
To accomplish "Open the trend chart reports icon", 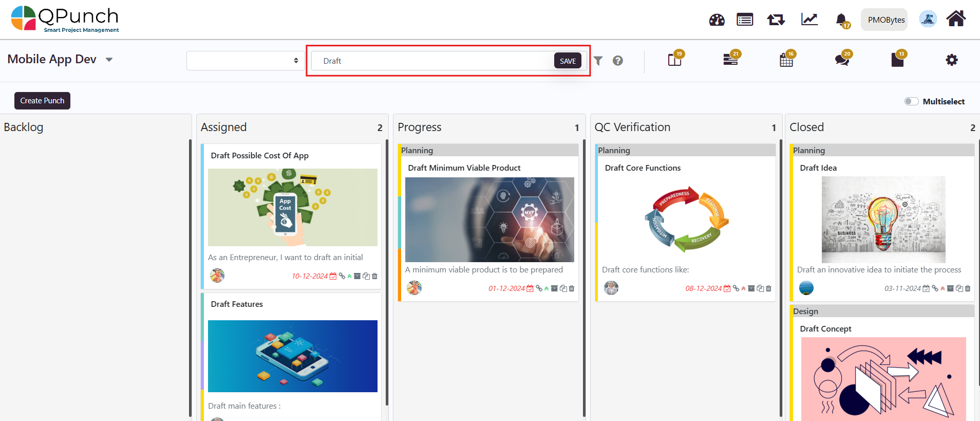I will (x=809, y=20).
